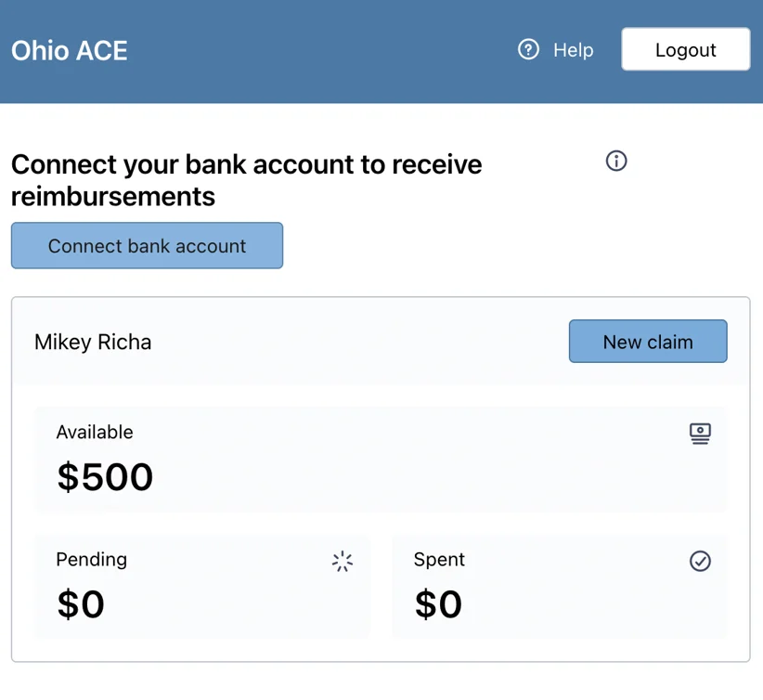Click the Connect your bank account heading

(x=246, y=180)
